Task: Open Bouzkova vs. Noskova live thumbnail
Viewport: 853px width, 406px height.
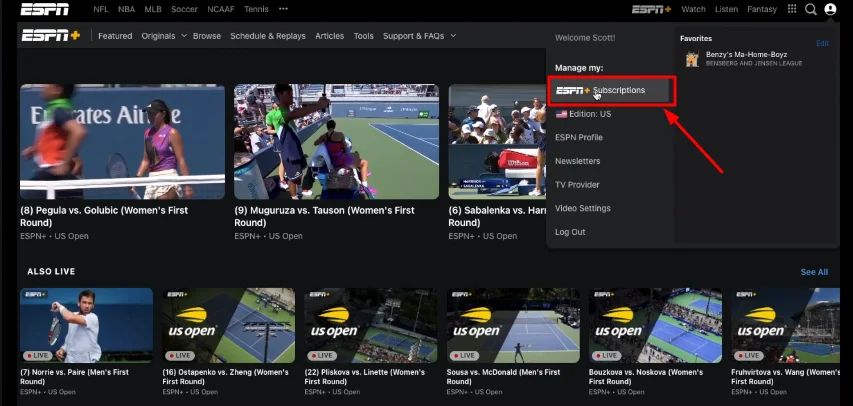Action: [x=656, y=325]
